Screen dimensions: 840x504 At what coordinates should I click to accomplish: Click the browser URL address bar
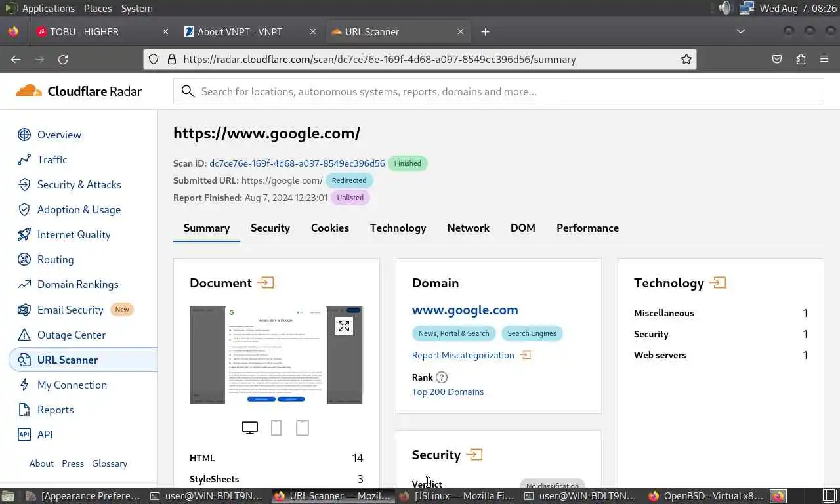[x=420, y=59]
